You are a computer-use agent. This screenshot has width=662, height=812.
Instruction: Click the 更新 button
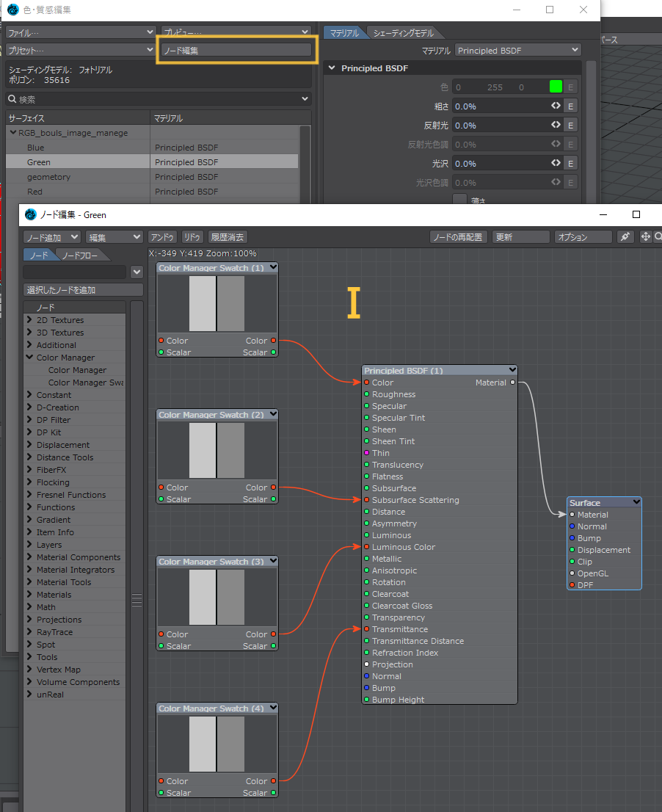520,236
